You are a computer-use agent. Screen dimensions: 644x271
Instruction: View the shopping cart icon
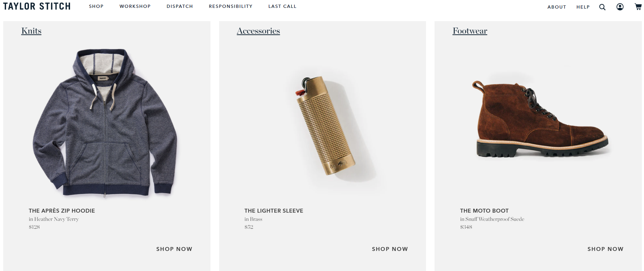tap(638, 6)
